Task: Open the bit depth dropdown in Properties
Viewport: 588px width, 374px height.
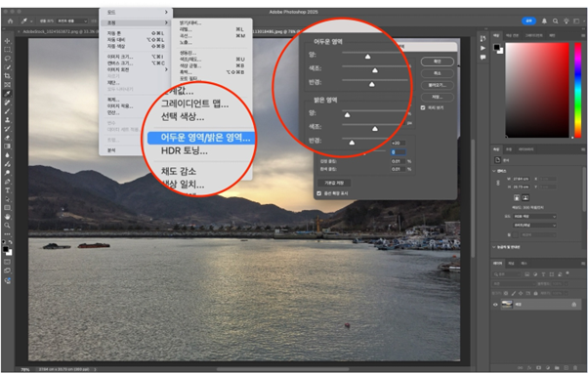Action: pos(534,226)
